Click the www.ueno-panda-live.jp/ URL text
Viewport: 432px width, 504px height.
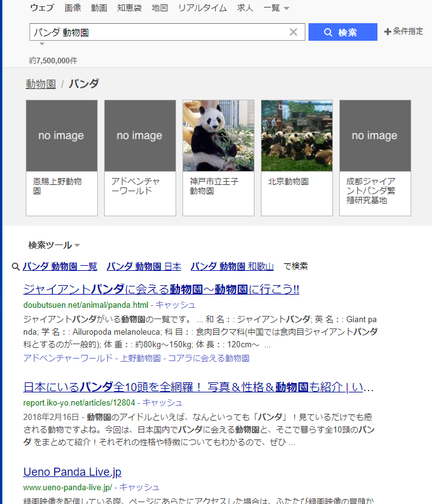[68, 488]
